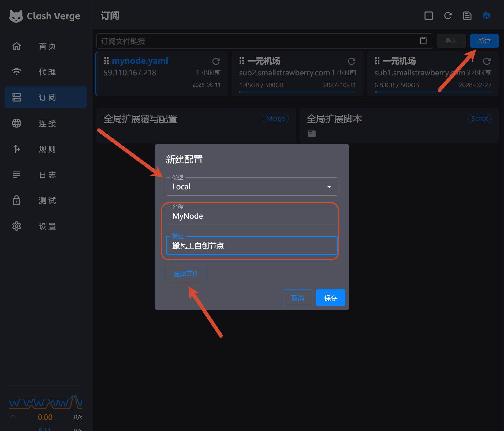The height and width of the screenshot is (431, 504).
Task: Click the Merge chip
Action: tap(276, 119)
